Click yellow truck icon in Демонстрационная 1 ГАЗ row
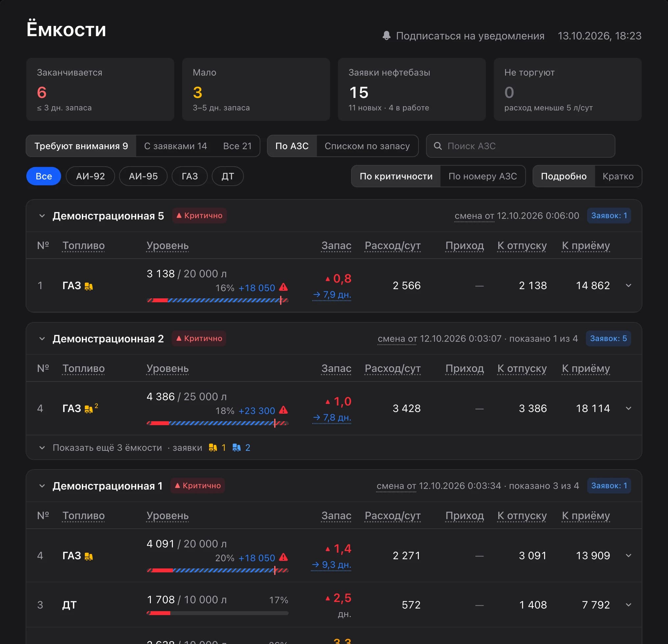This screenshot has height=644, width=668. click(89, 556)
